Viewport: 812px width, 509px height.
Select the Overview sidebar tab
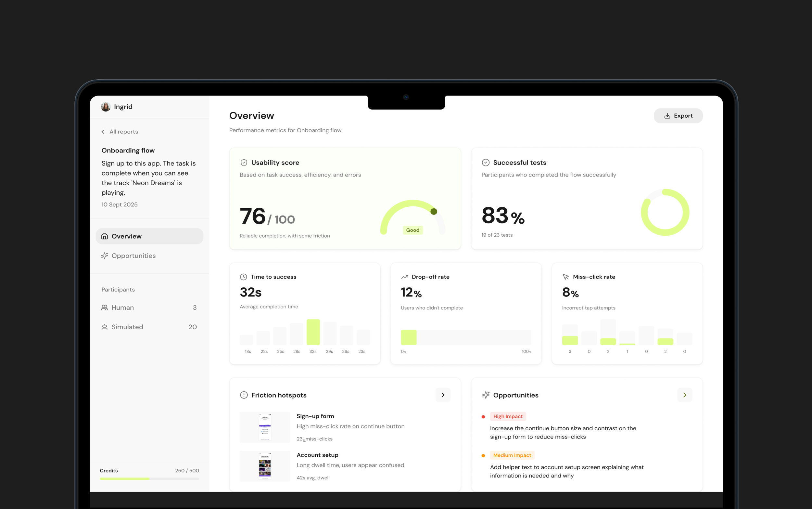coord(149,236)
